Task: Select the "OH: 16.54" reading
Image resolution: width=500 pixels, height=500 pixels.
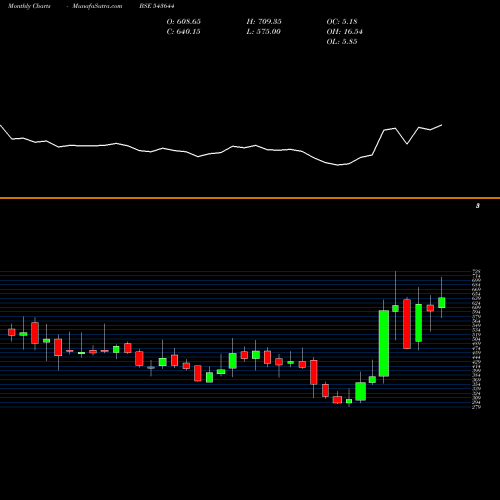Action: (345, 32)
